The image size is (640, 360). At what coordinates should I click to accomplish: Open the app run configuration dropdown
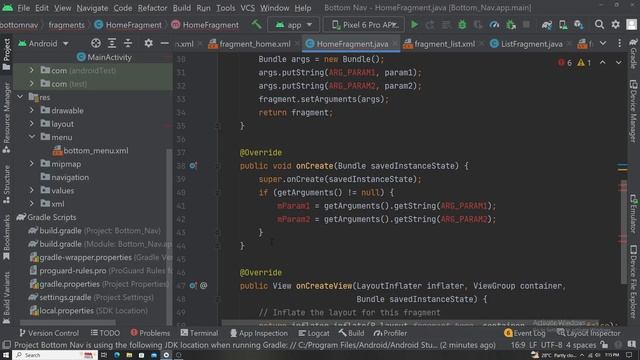pos(294,25)
